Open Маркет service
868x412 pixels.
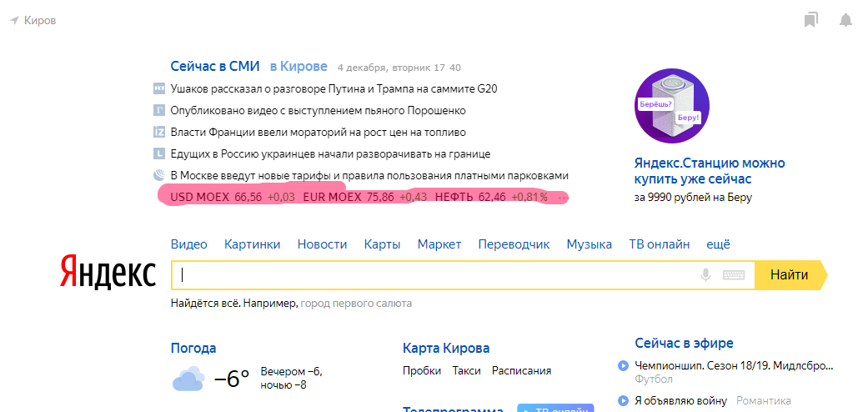coord(439,244)
